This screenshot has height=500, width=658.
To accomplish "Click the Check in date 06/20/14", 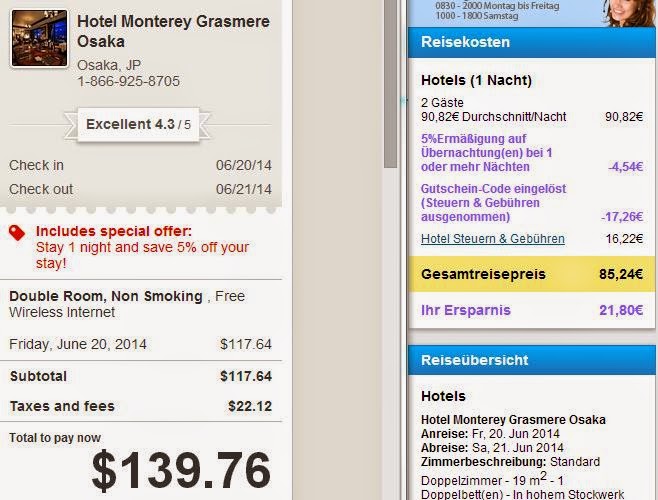I will 243,165.
